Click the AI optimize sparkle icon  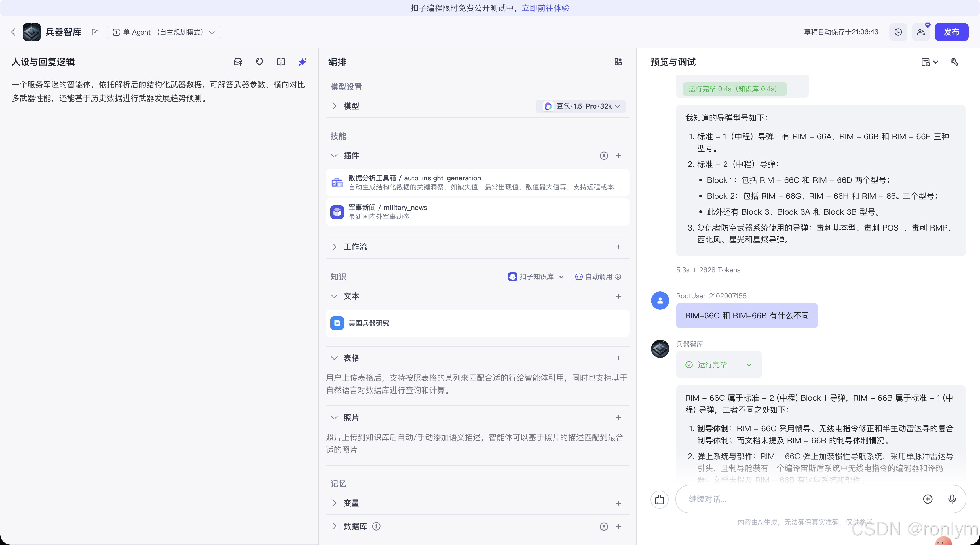pos(303,62)
